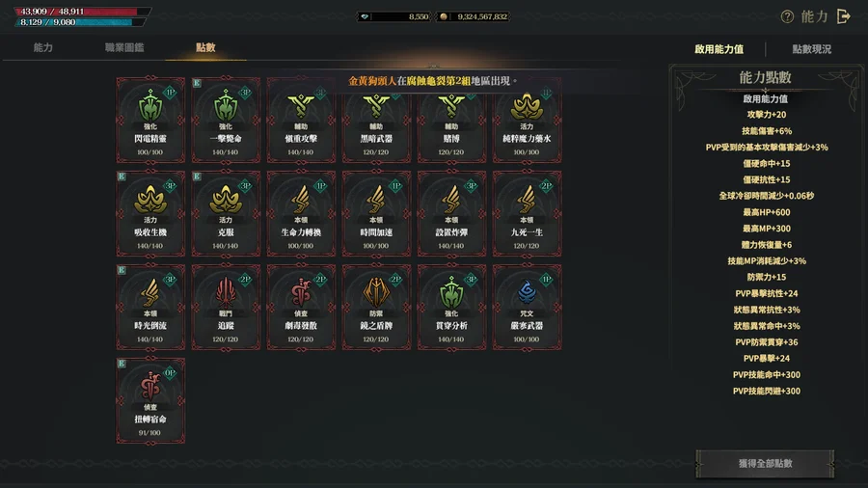Open the 能力 tab
Viewport: 868px width, 488px height.
(43, 47)
